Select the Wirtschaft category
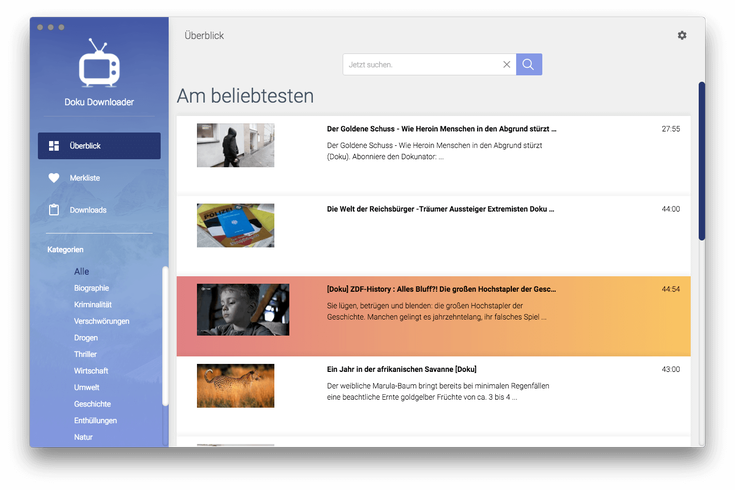The height and width of the screenshot is (490, 735). pos(91,371)
